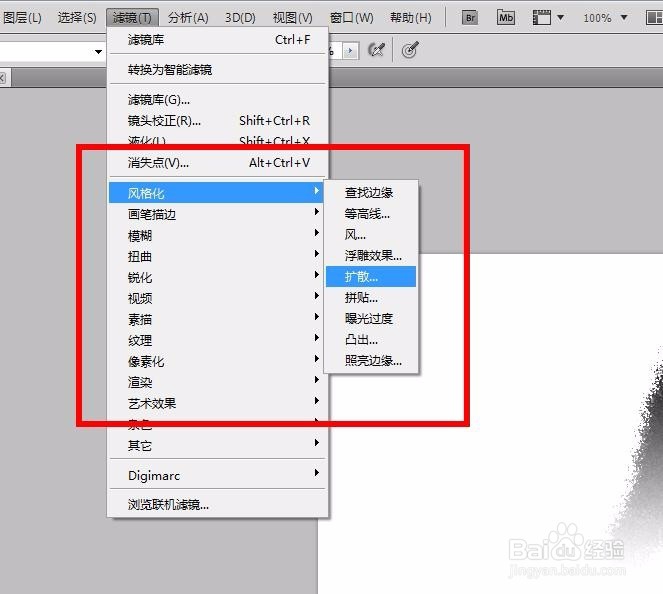
Task: Open the percentage slider arrow in options bar
Action: click(351, 51)
